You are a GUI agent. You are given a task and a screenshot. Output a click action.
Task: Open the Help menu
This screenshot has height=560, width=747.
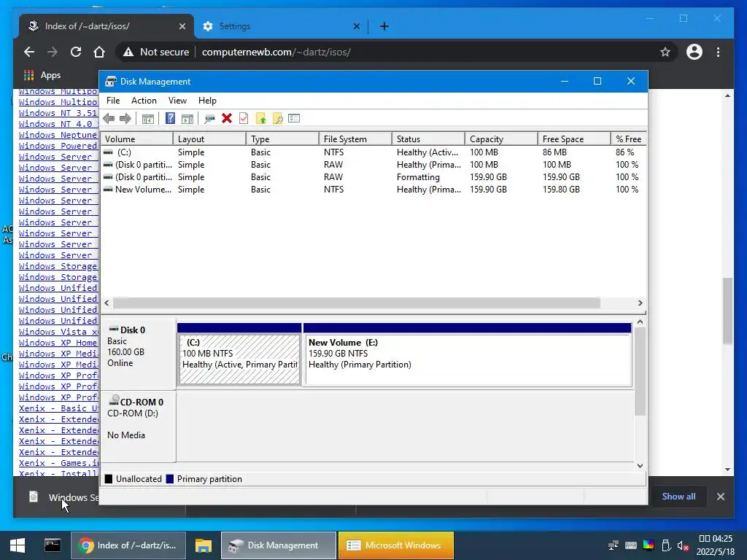(207, 101)
